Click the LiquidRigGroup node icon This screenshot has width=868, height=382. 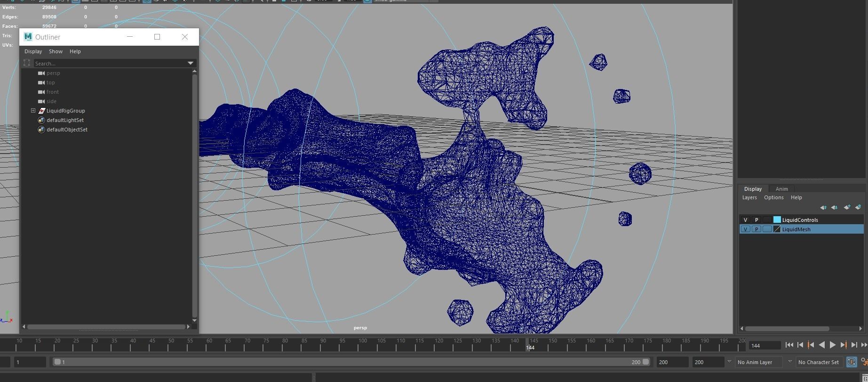41,111
